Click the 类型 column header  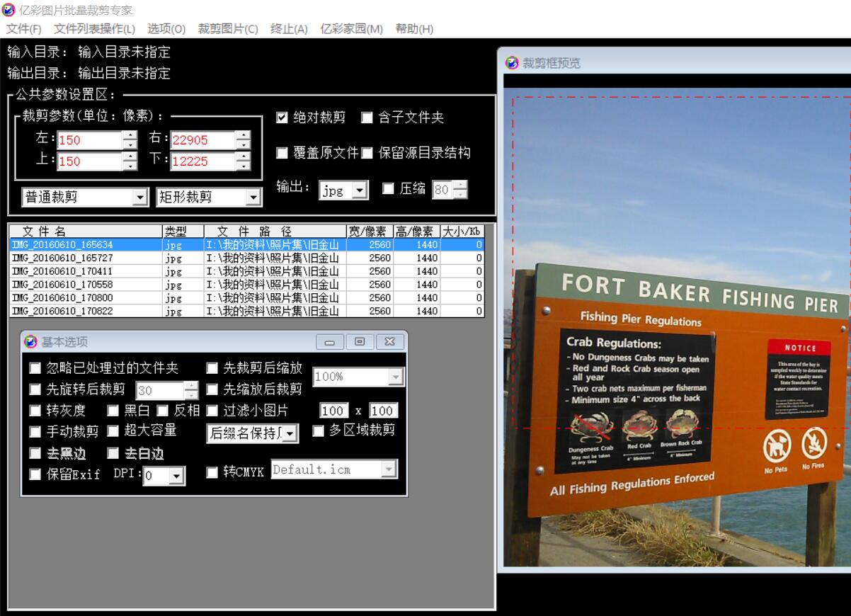tap(183, 232)
